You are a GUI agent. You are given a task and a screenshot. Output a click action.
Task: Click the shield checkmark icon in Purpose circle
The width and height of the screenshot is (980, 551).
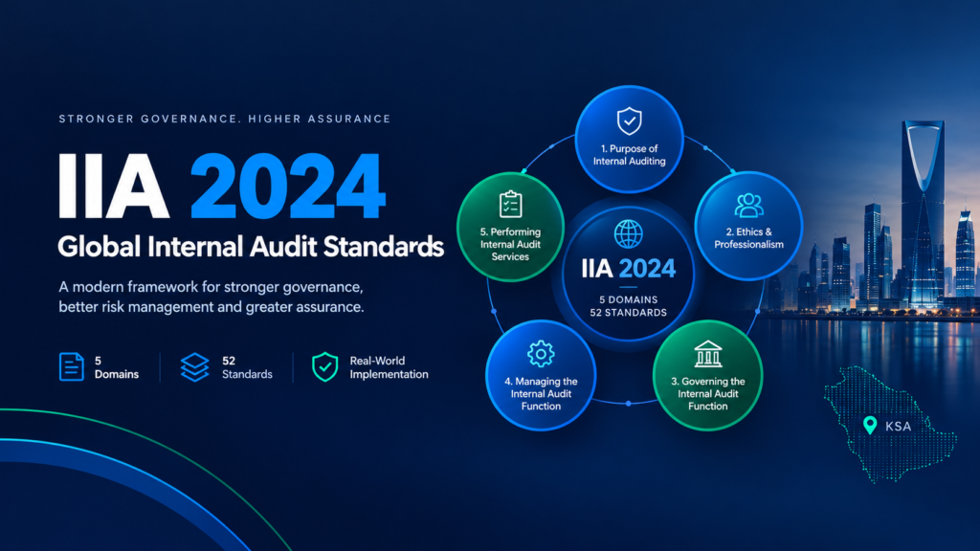click(629, 121)
